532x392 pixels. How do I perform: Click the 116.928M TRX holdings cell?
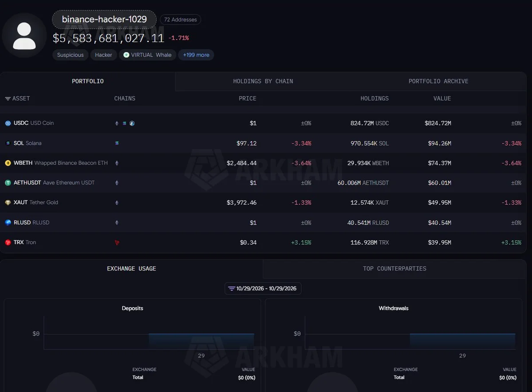(370, 242)
